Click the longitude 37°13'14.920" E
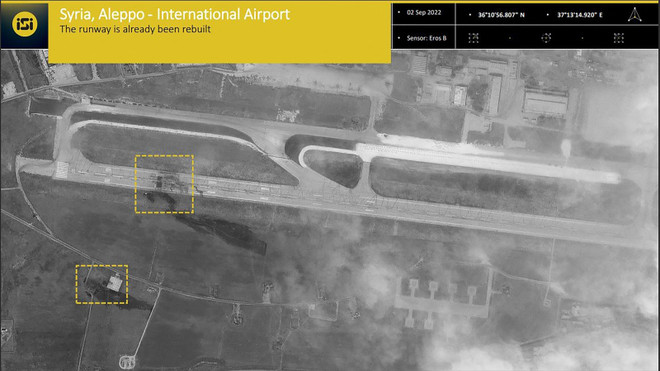Viewport: 660px width, 371px height. point(580,15)
